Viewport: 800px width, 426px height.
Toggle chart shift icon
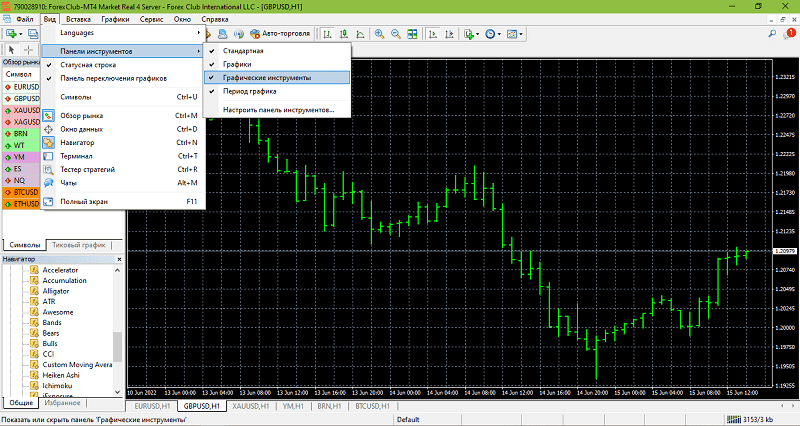449,34
